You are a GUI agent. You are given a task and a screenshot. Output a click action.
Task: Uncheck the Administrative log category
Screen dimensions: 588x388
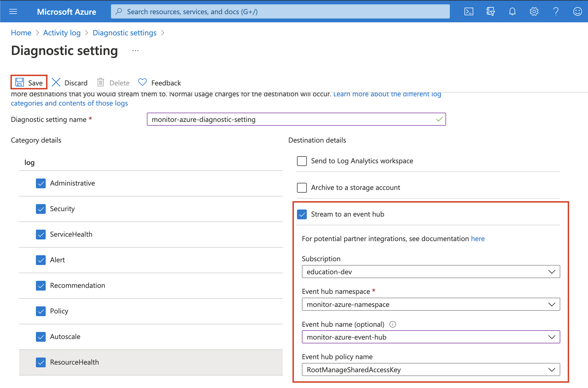[41, 183]
